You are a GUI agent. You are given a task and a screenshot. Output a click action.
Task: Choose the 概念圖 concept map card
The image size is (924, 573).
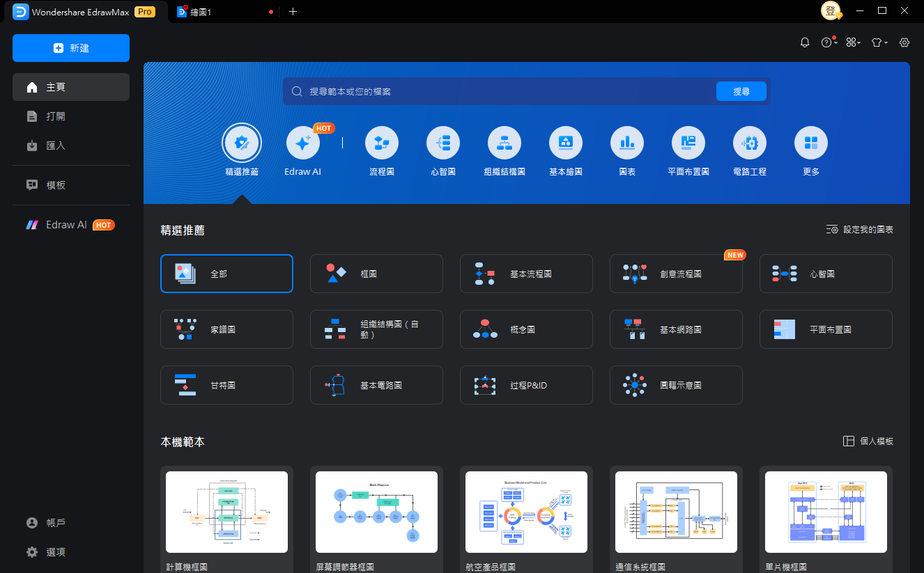526,329
